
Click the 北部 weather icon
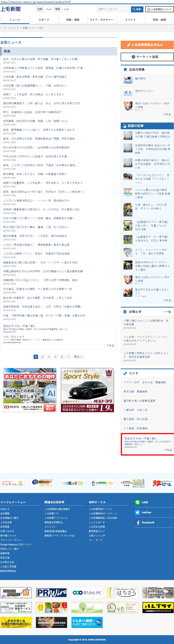(x=49, y=9)
